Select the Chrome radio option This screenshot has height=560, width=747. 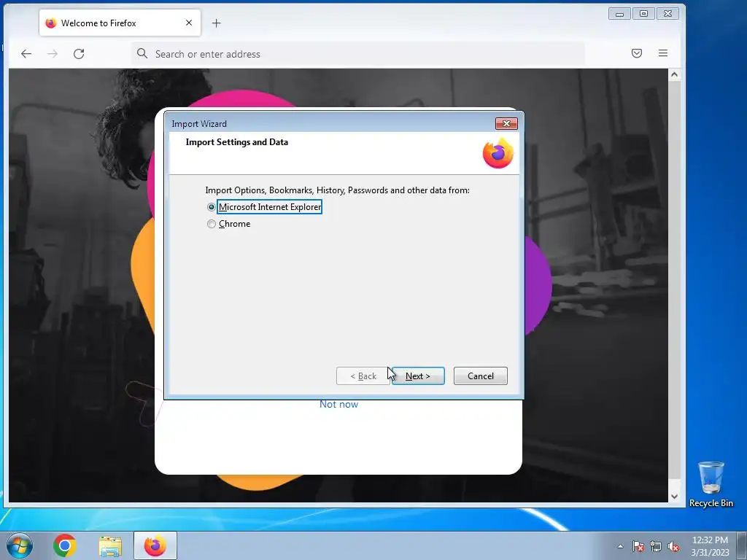(x=211, y=224)
